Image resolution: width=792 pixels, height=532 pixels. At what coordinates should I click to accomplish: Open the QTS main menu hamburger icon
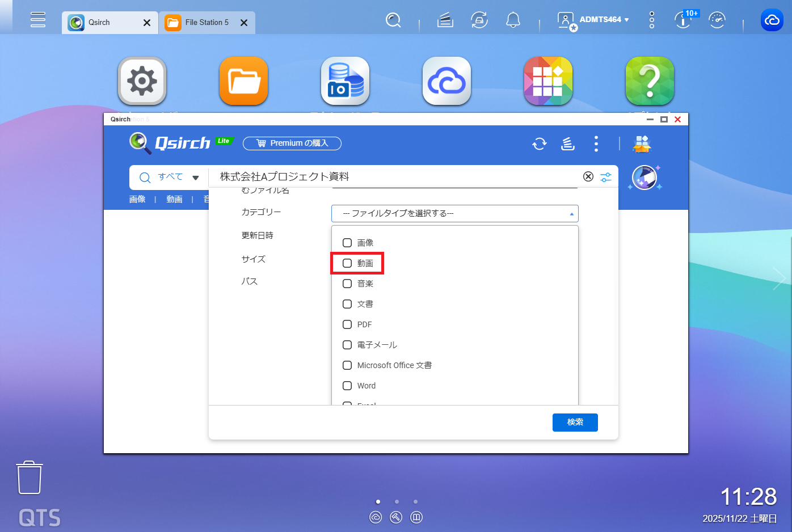(38, 20)
